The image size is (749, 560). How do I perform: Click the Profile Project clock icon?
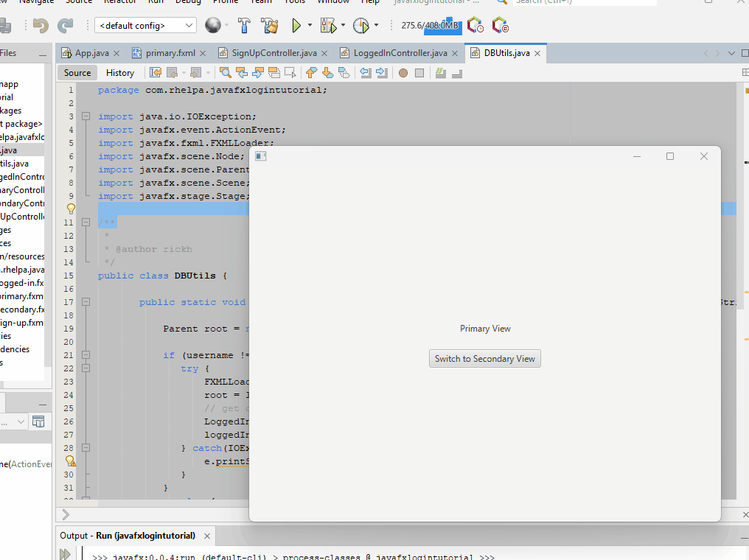pos(361,25)
